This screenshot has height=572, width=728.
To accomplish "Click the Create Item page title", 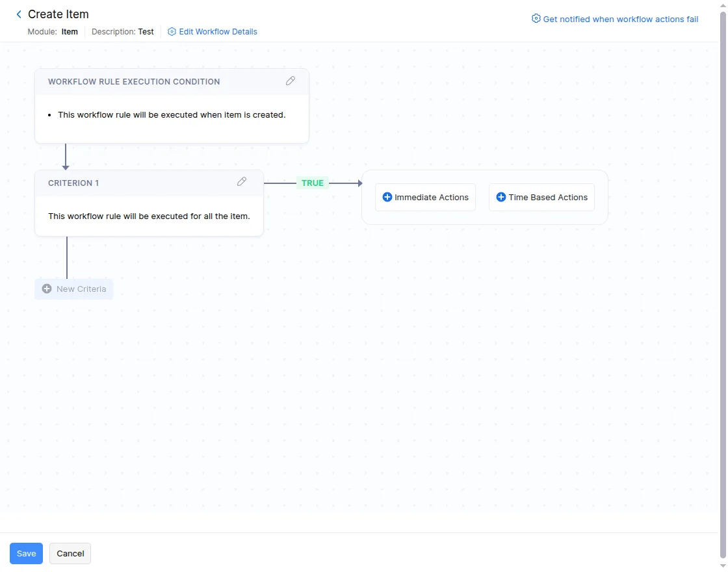I will click(58, 14).
